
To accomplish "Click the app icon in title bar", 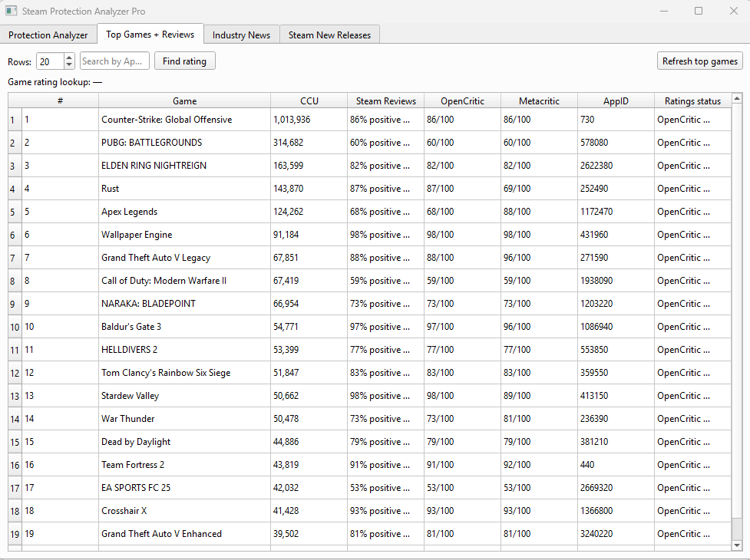I will coord(12,12).
